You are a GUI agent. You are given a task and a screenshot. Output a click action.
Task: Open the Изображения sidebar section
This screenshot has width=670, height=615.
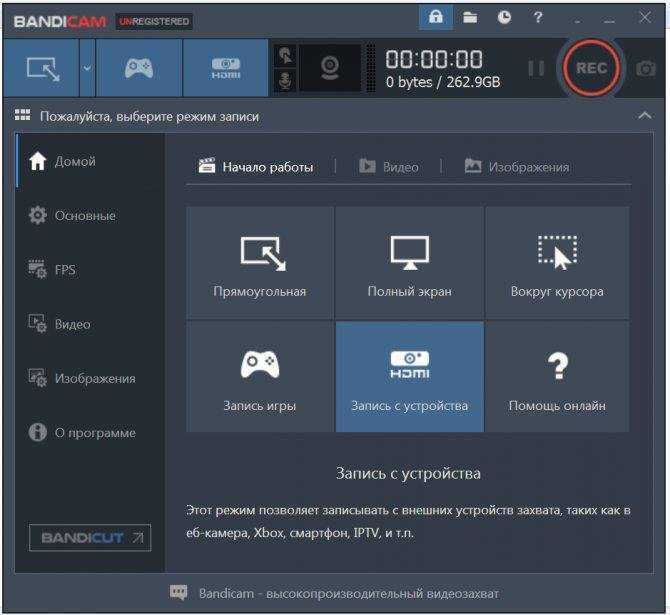click(90, 379)
